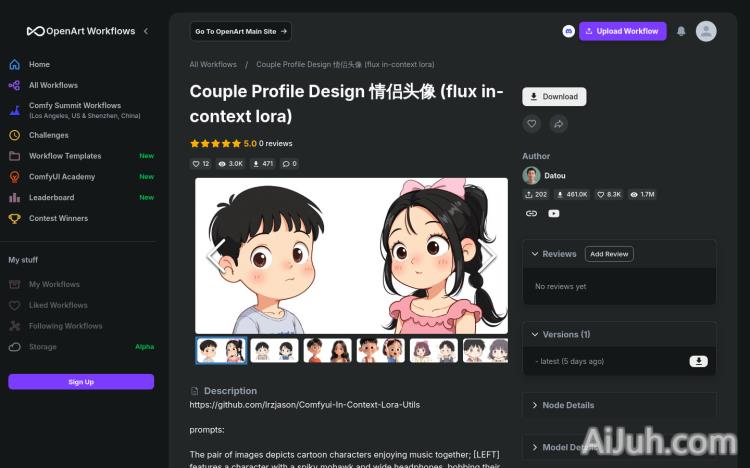
Task: Click the Download button
Action: tap(554, 97)
